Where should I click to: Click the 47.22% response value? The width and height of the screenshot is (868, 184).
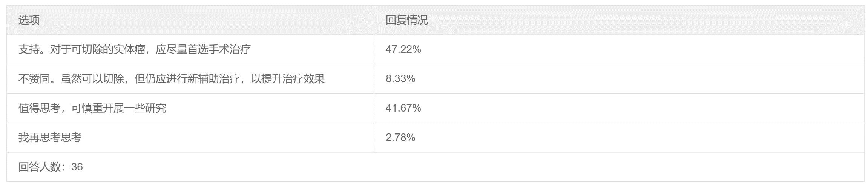click(403, 49)
